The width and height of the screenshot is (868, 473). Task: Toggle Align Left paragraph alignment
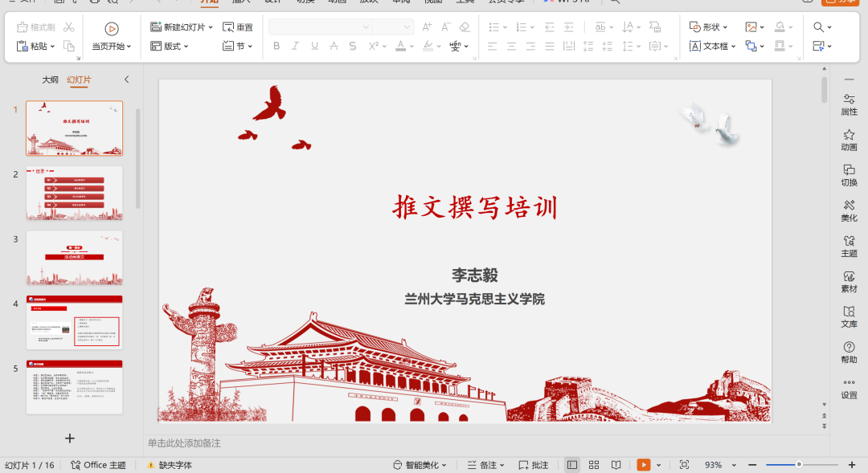(x=492, y=46)
